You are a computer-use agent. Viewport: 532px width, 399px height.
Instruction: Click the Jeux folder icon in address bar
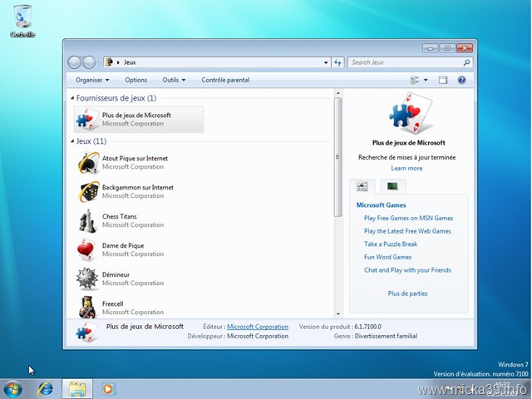pyautogui.click(x=109, y=62)
